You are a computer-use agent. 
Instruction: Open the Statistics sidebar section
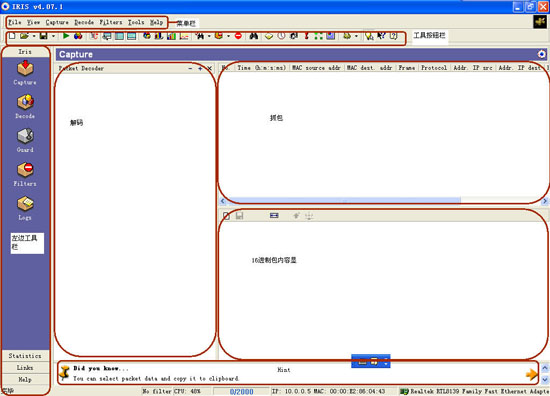point(25,356)
